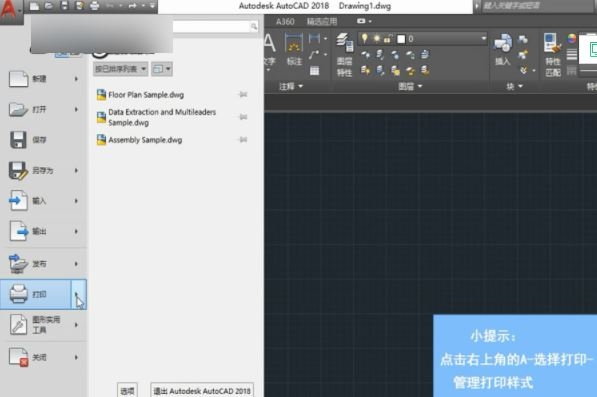Click Edit Block icon below Create Block
The width and height of the screenshot is (597, 397).
pos(523,55)
